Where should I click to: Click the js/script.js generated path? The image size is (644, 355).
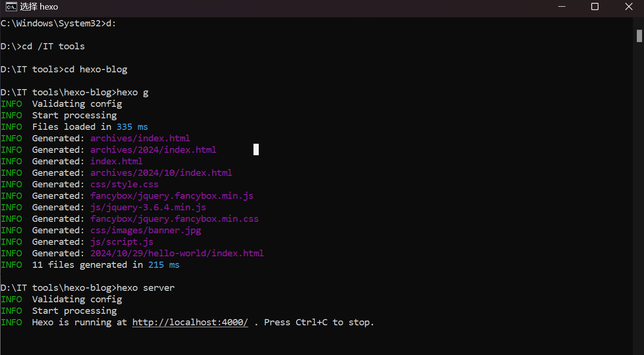click(122, 242)
